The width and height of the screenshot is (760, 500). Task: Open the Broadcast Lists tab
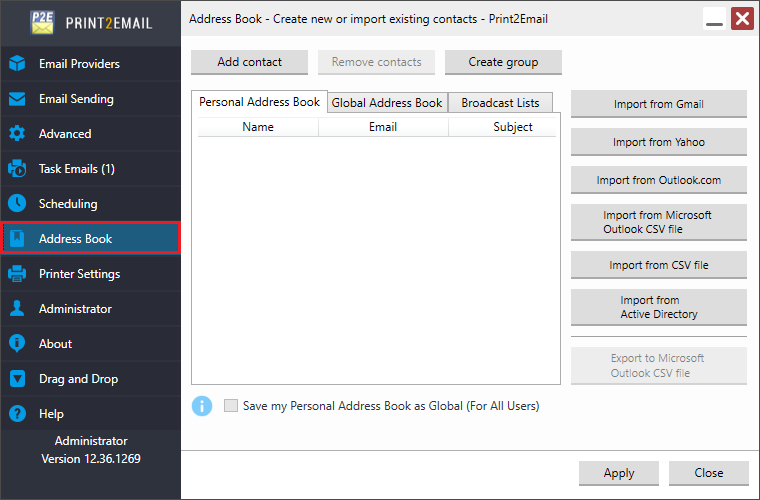click(x=500, y=103)
